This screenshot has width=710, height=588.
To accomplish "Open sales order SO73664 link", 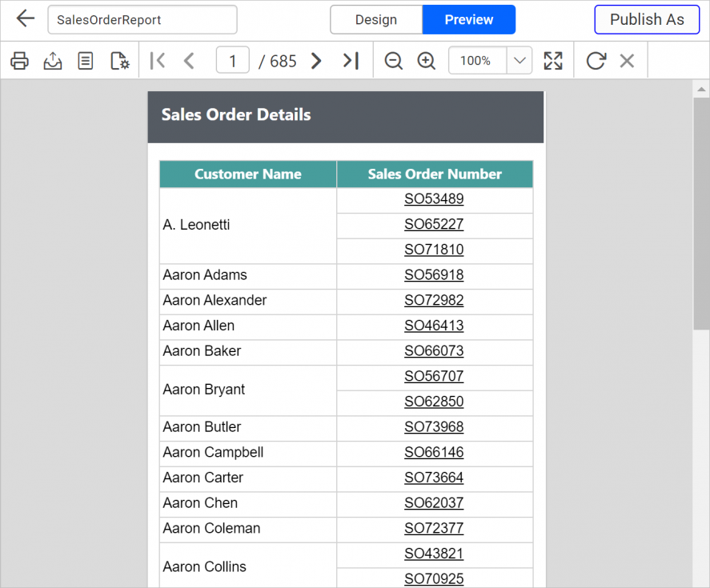I will pyautogui.click(x=434, y=478).
